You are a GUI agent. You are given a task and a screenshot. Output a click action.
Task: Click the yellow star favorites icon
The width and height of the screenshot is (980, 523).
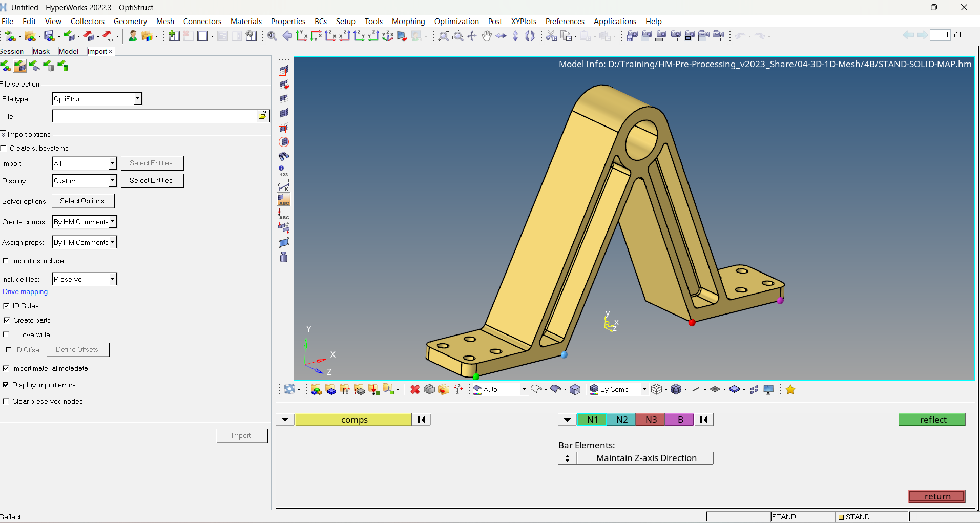(790, 390)
